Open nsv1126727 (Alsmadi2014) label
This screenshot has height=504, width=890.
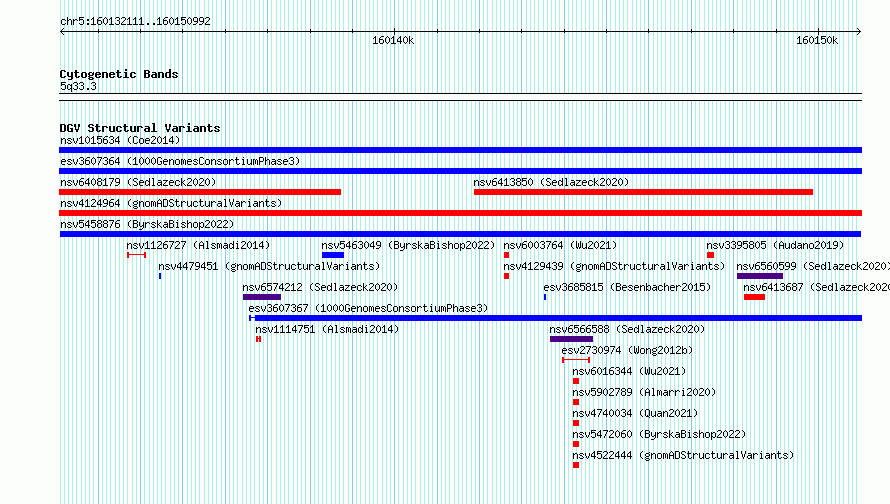pos(198,245)
